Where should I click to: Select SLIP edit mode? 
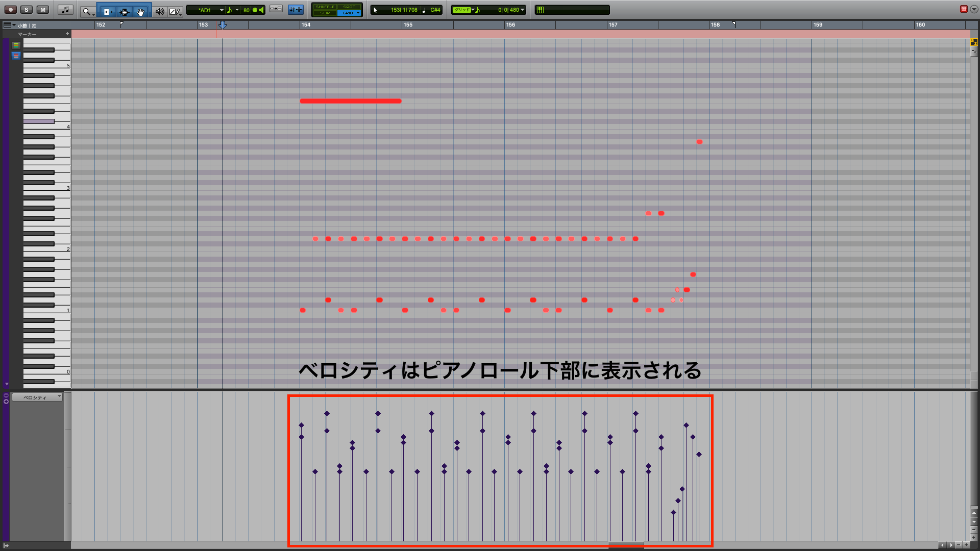(x=325, y=13)
